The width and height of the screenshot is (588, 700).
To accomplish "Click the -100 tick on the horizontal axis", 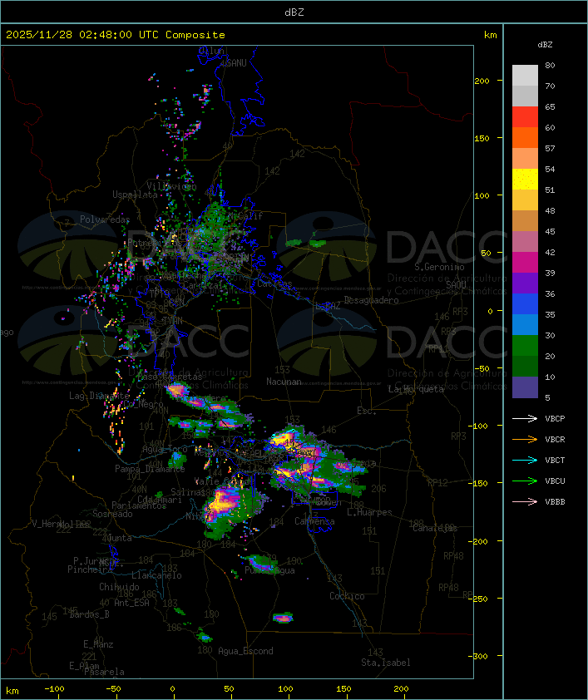I will [54, 689].
